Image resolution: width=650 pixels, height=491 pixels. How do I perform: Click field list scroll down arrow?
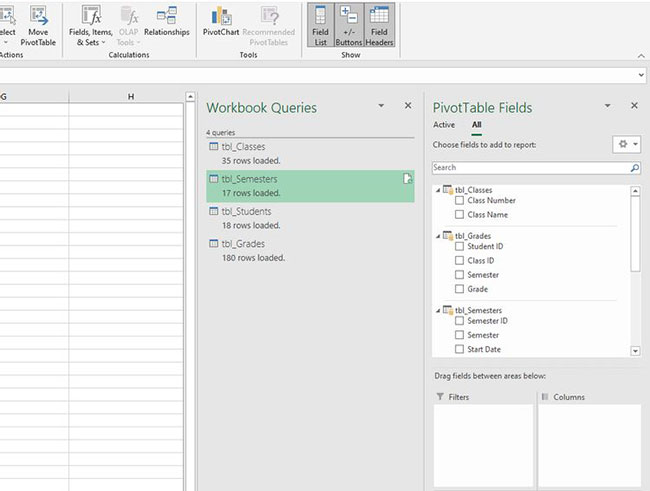point(635,351)
